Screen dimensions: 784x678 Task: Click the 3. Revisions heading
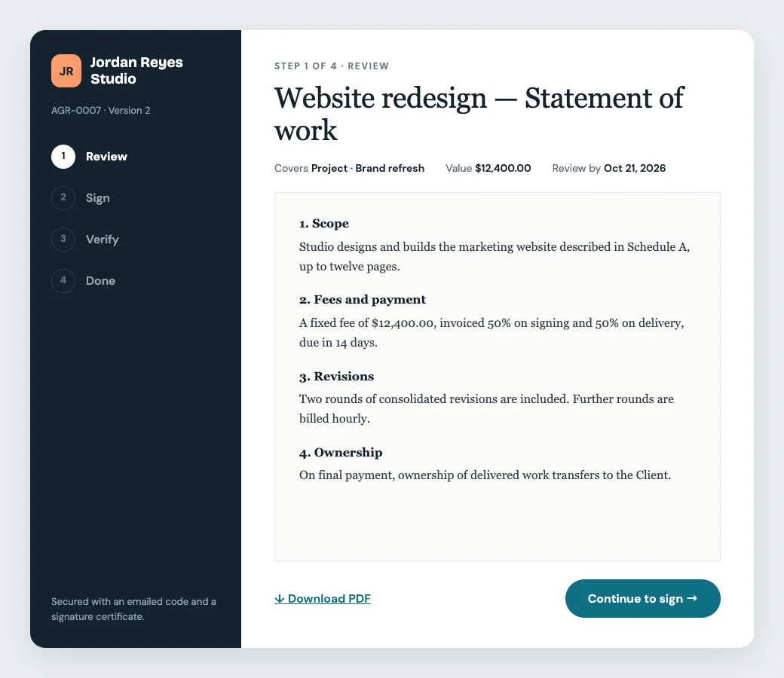click(x=336, y=376)
